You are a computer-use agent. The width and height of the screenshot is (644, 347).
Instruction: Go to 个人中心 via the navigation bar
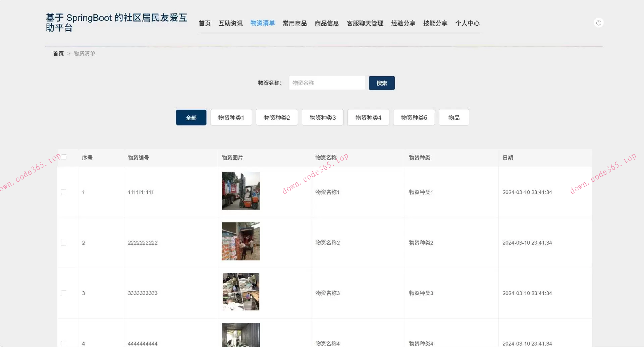coord(468,23)
